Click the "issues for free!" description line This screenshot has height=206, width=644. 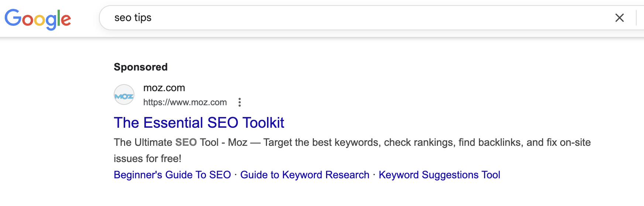point(148,158)
